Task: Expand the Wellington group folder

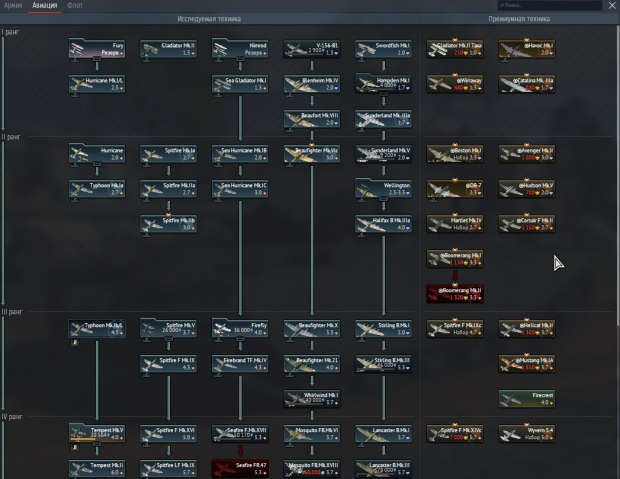Action: click(x=383, y=189)
